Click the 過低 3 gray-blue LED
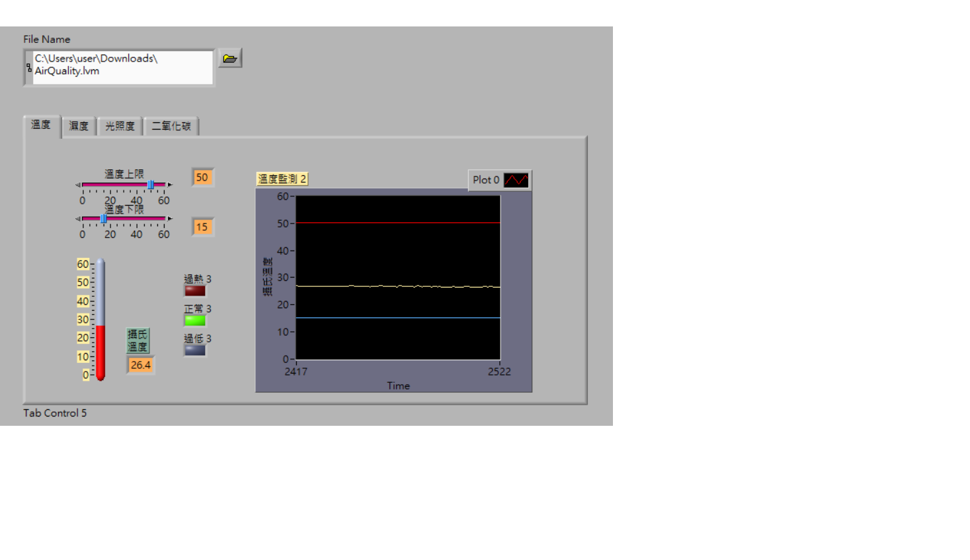Viewport: 970px width, 560px height. (x=195, y=350)
